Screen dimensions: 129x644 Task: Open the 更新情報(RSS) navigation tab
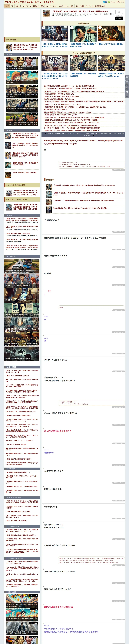100,6
